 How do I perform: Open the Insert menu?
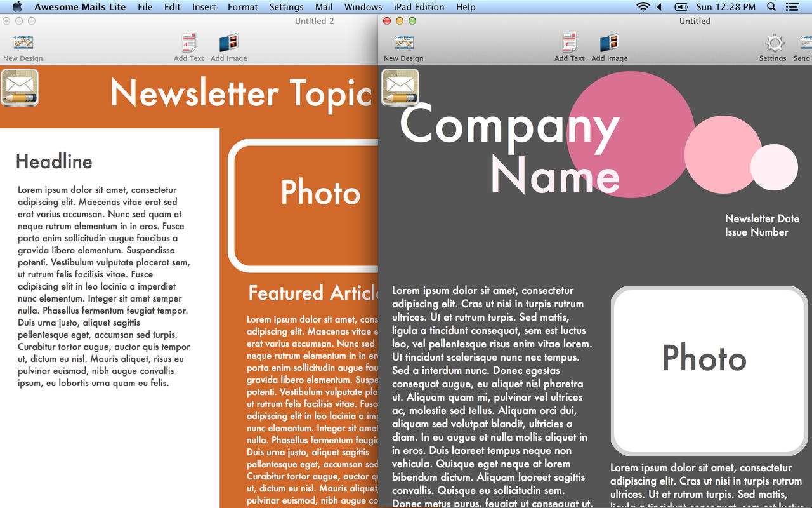204,7
